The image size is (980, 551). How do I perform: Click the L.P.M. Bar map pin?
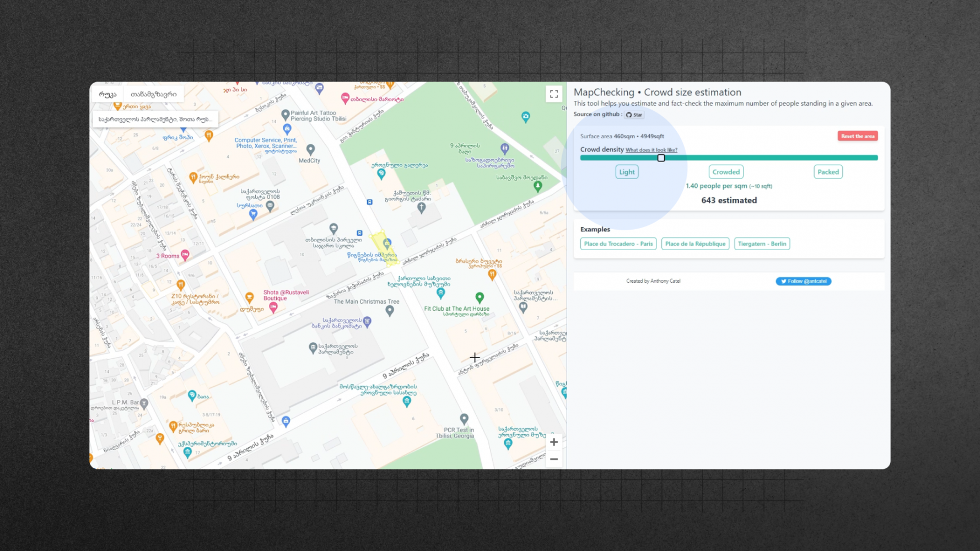coord(144,403)
